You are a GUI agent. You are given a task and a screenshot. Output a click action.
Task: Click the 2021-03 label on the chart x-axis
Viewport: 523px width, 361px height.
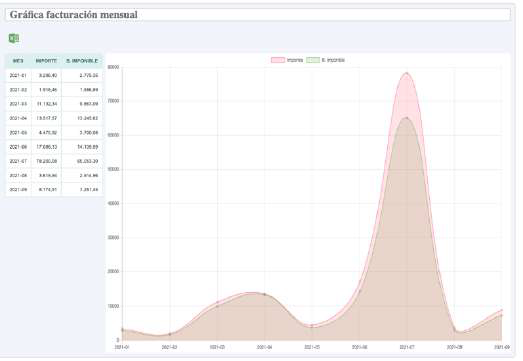217,347
